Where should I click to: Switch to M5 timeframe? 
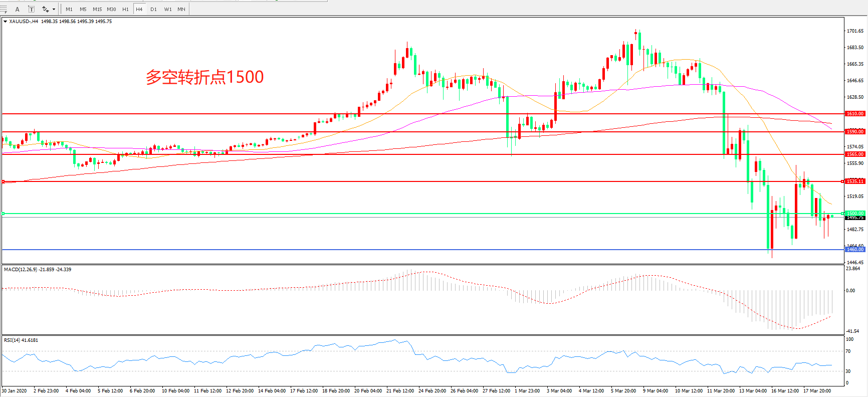[83, 9]
